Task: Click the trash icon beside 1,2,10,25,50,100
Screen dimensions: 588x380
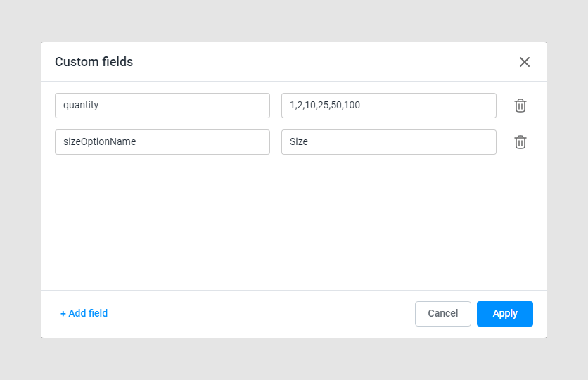Action: pos(520,106)
